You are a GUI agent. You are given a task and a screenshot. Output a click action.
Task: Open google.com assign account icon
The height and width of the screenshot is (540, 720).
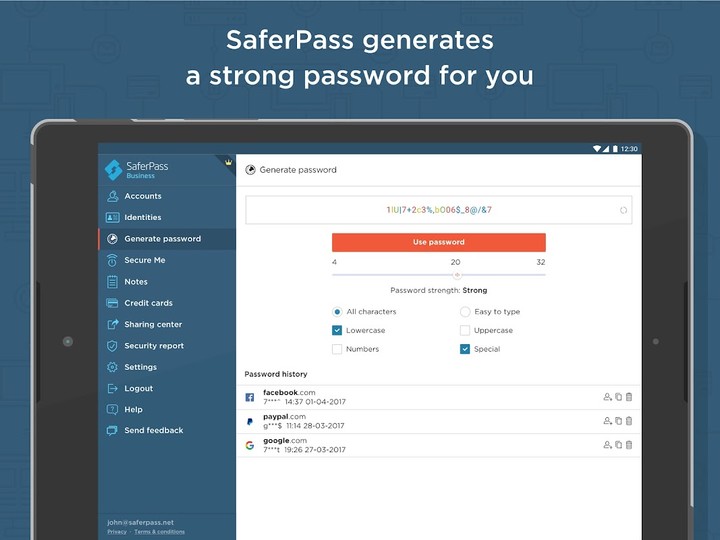point(608,444)
